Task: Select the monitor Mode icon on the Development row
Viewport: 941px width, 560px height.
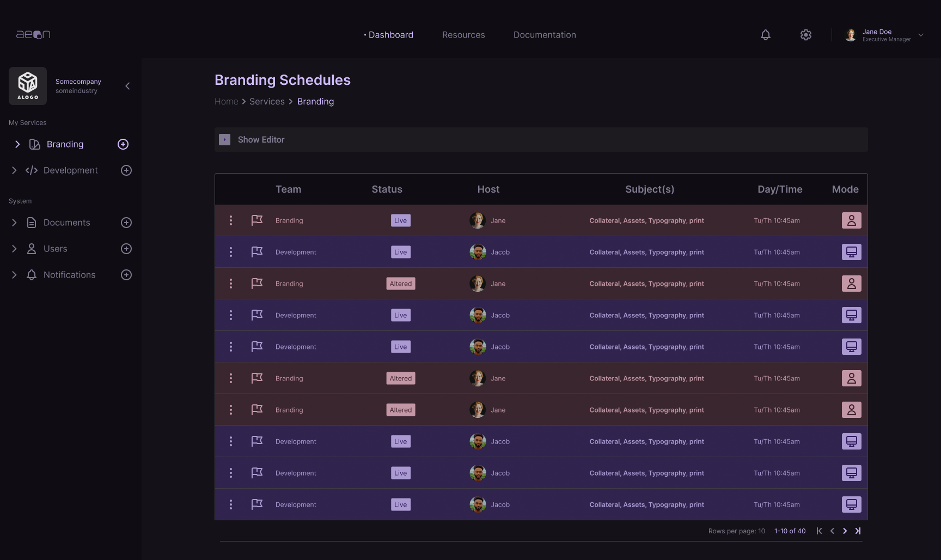Action: coord(852,252)
